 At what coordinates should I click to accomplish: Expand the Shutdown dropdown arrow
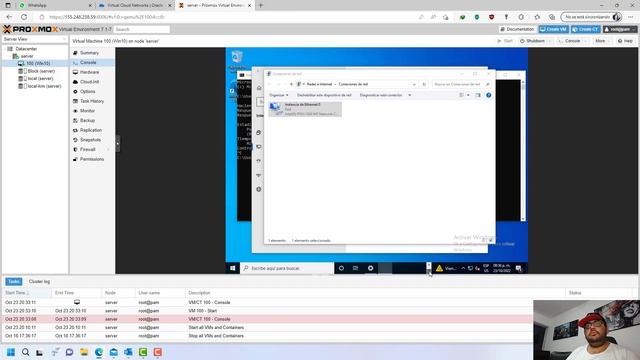tap(550, 41)
